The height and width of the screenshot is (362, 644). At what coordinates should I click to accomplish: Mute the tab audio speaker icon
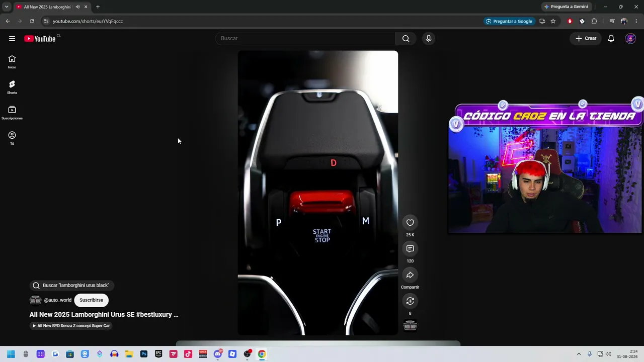(x=77, y=7)
